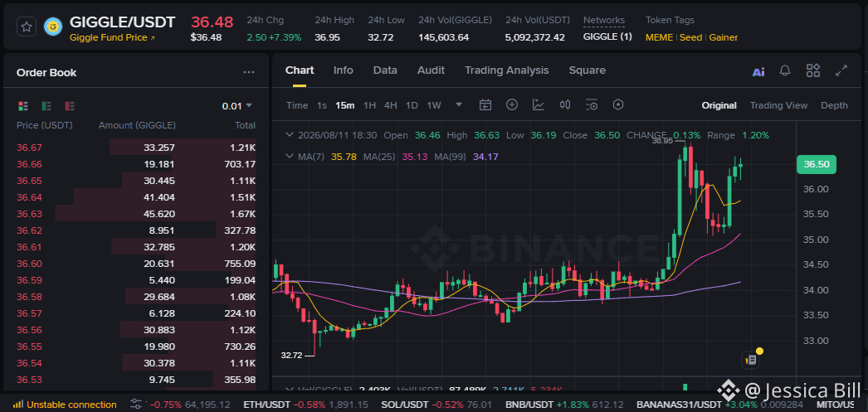Click the Amount (GIGGLE) column header

pyautogui.click(x=137, y=125)
